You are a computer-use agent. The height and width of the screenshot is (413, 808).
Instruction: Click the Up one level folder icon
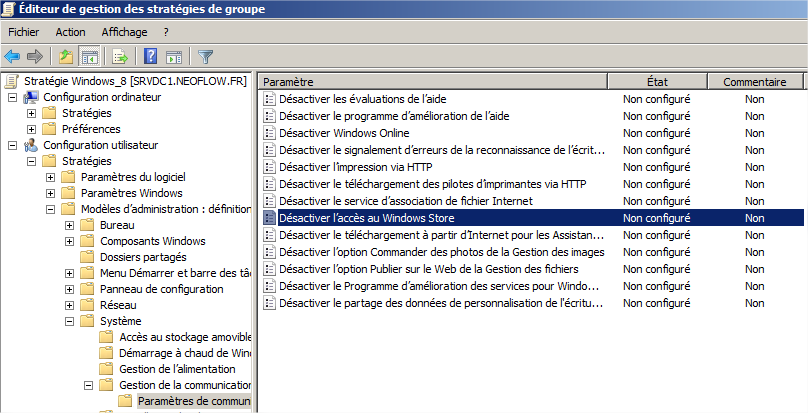pyautogui.click(x=66, y=56)
